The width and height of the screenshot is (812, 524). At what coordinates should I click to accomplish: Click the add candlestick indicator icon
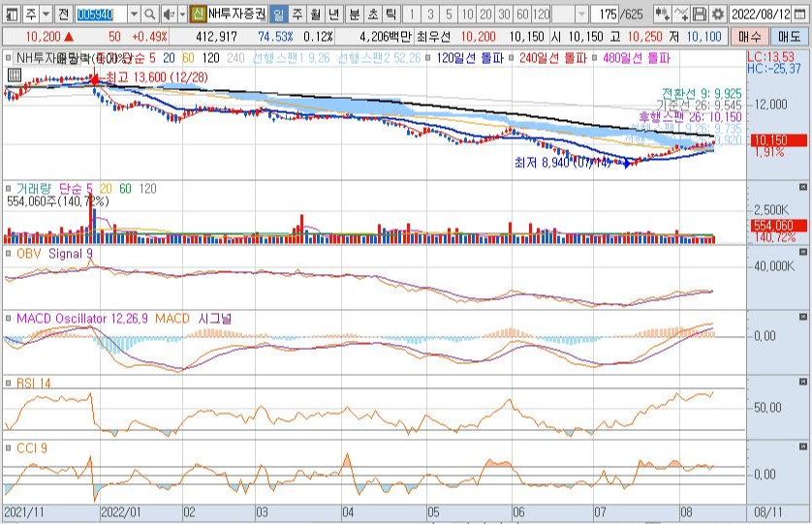point(662,14)
